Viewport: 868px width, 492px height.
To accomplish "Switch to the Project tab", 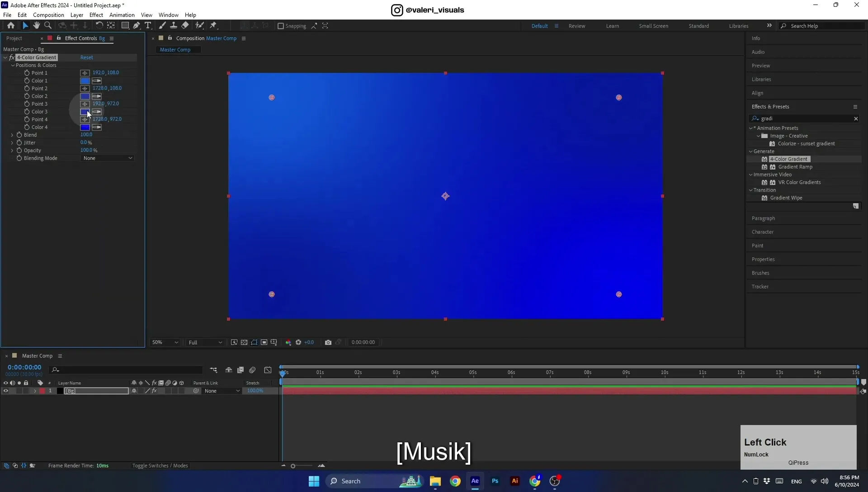I will click(14, 38).
